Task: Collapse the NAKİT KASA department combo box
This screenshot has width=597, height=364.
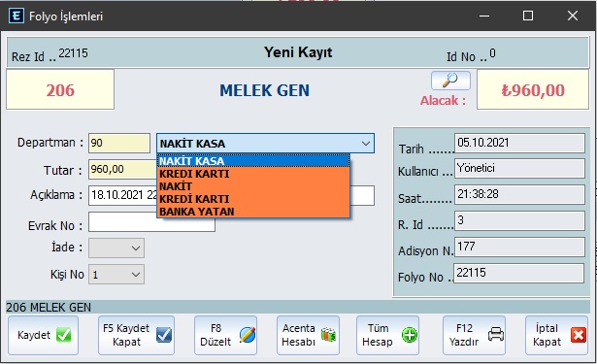Action: pyautogui.click(x=366, y=144)
